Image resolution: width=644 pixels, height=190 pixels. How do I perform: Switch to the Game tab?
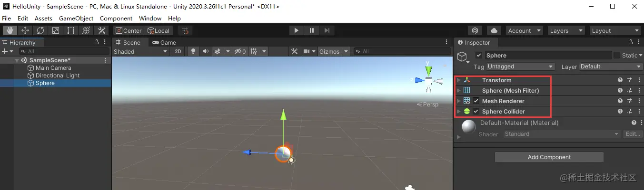[x=164, y=42]
